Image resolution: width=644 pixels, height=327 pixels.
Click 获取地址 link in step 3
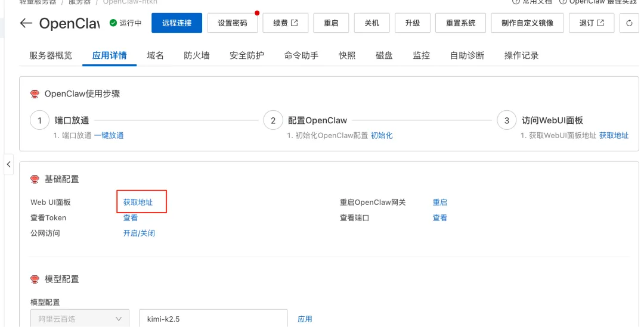(614, 135)
